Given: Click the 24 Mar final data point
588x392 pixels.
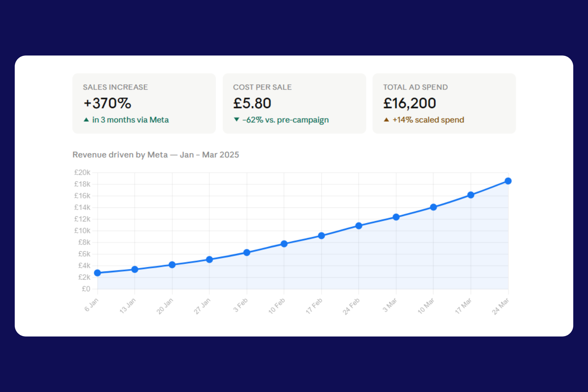Looking at the screenshot, I should [x=508, y=181].
